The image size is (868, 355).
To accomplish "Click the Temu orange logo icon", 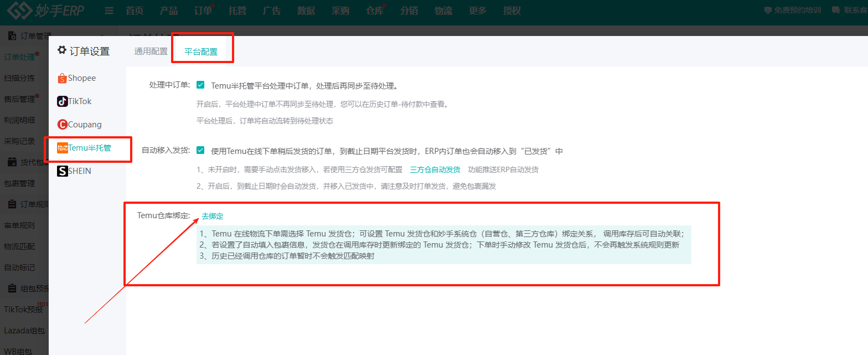I will point(62,148).
